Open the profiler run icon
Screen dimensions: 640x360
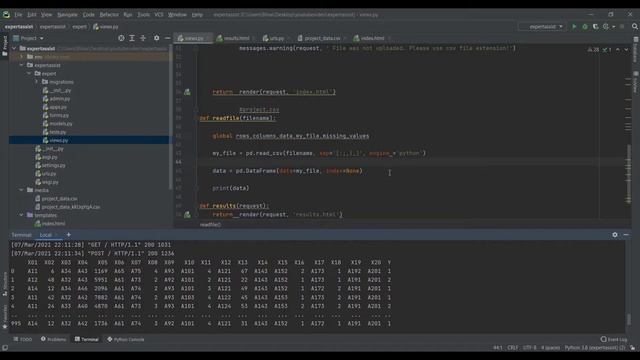(606, 27)
